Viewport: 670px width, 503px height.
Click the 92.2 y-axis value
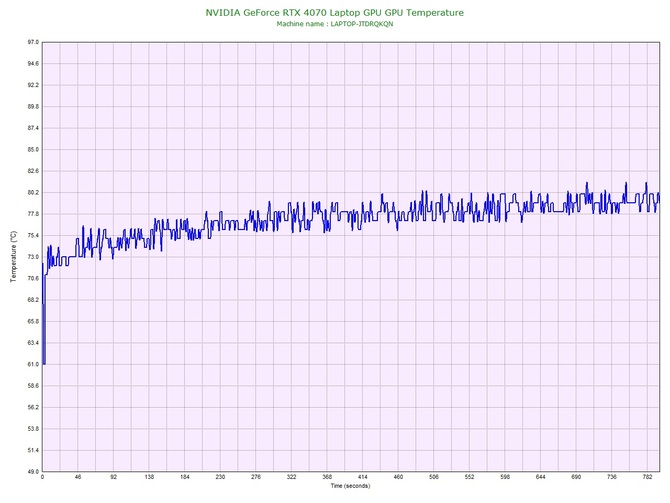click(x=33, y=85)
